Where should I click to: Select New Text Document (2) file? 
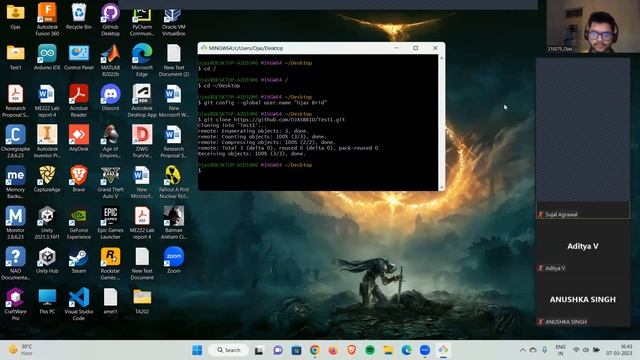(x=173, y=60)
